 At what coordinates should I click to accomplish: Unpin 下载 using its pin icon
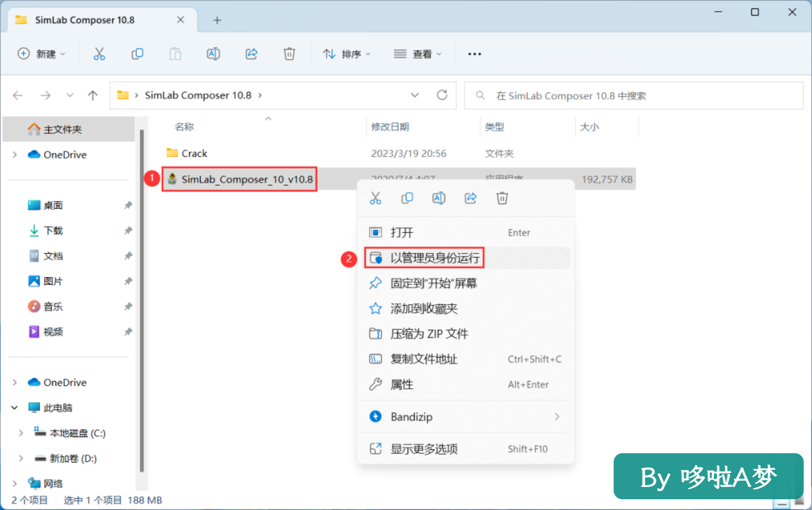tap(128, 231)
